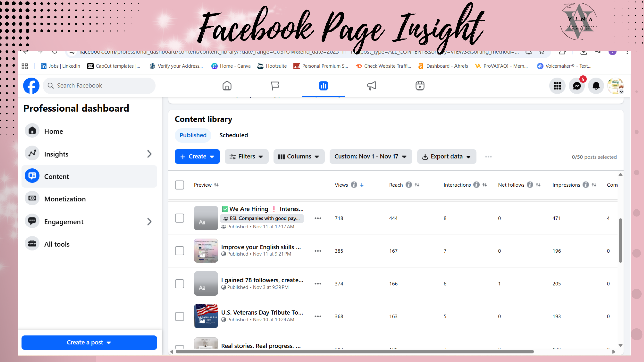Tick the U.S. Veterans Day post checkbox
The image size is (644, 362).
[180, 316]
